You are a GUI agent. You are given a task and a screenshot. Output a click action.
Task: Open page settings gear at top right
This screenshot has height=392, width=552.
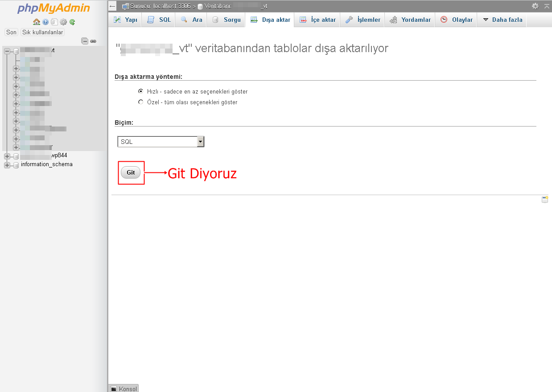point(535,6)
